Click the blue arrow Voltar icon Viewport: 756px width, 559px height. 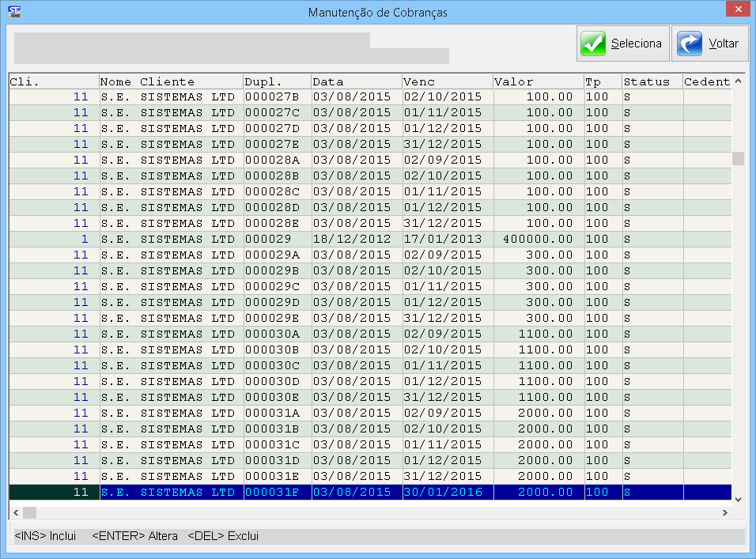pyautogui.click(x=690, y=43)
